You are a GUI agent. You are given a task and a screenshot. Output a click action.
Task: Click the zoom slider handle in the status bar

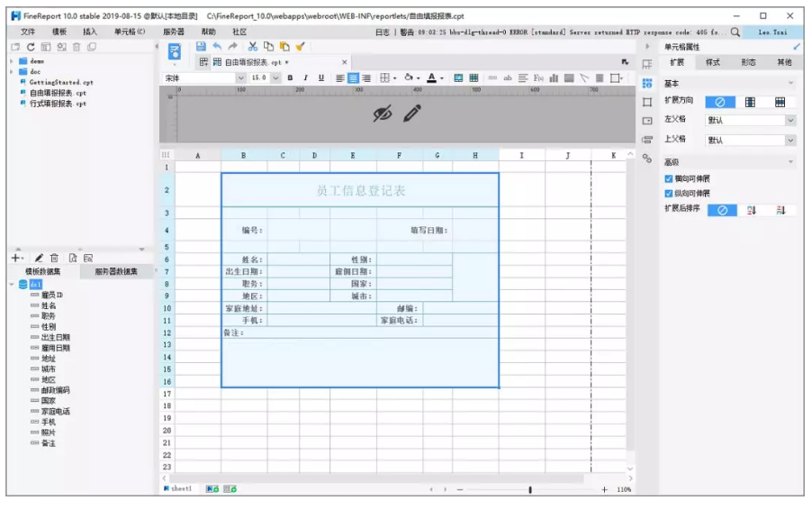[x=529, y=490]
